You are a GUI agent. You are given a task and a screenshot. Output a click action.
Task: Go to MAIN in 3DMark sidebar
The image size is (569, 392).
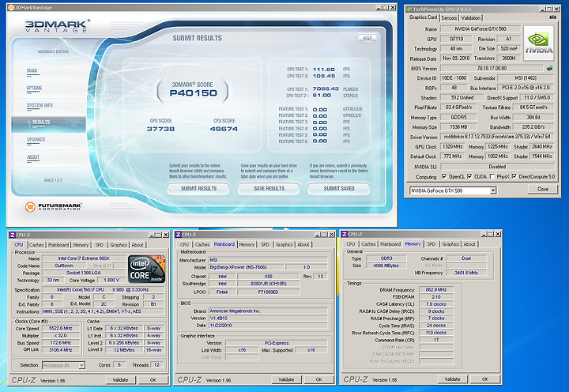(32, 71)
